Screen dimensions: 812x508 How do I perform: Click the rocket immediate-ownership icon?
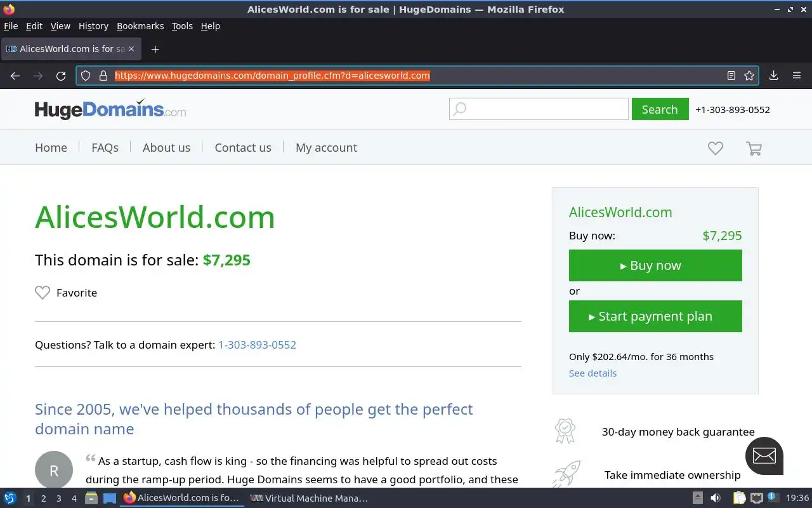[566, 474]
